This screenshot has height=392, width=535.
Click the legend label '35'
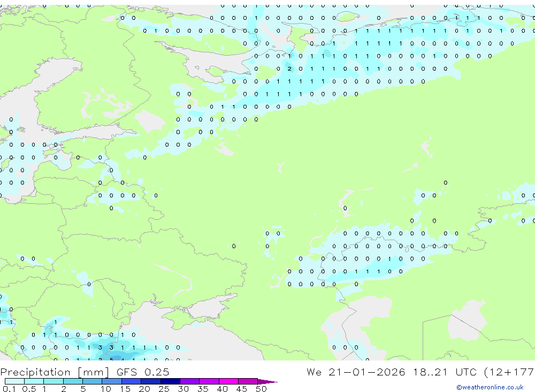pos(203,389)
